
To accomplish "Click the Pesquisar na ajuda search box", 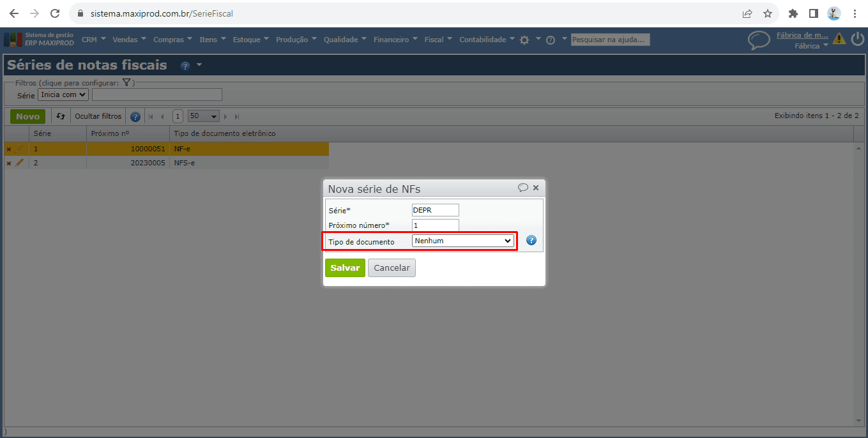I will (x=610, y=40).
